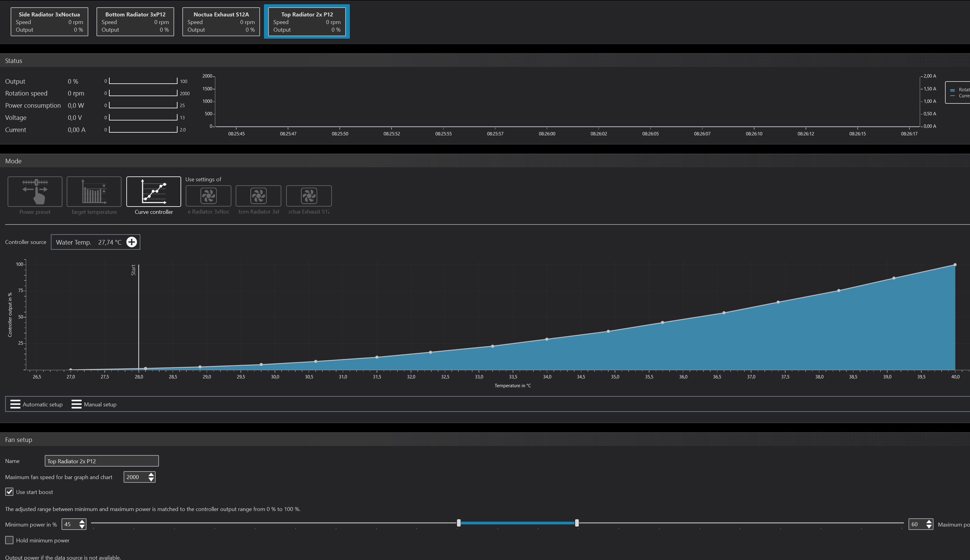Enable the Hold minimum power checkbox
The width and height of the screenshot is (970, 560).
click(x=9, y=541)
